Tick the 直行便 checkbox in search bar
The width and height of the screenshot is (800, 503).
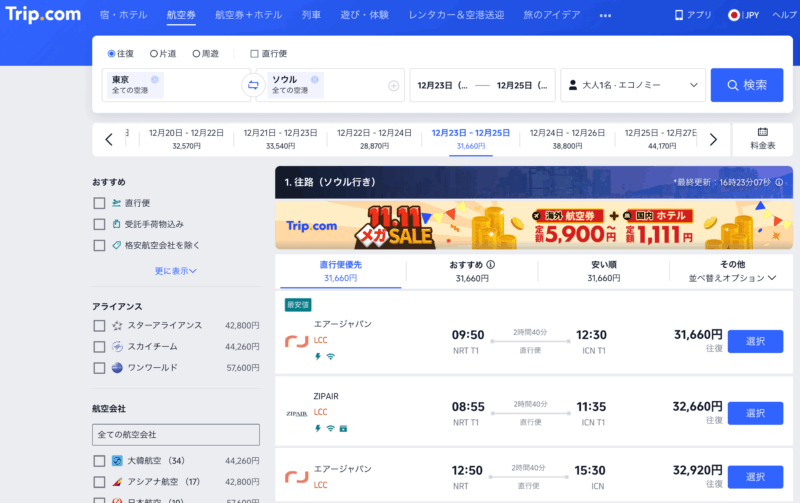pos(254,54)
